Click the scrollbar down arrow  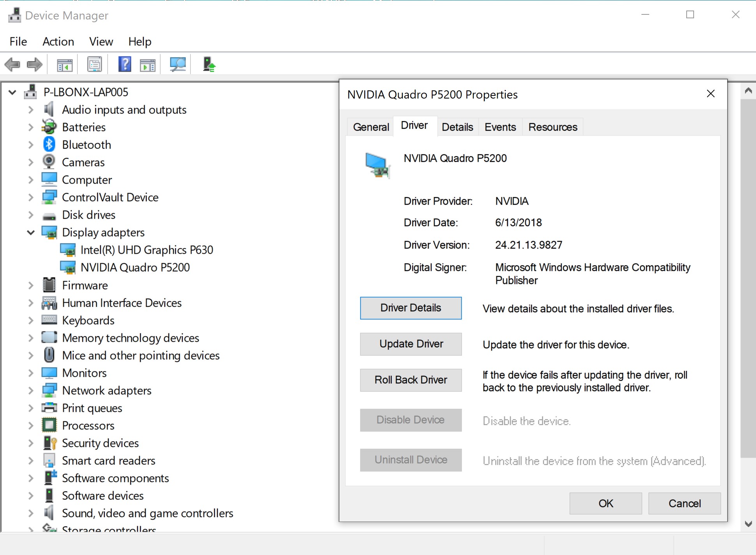tap(748, 524)
